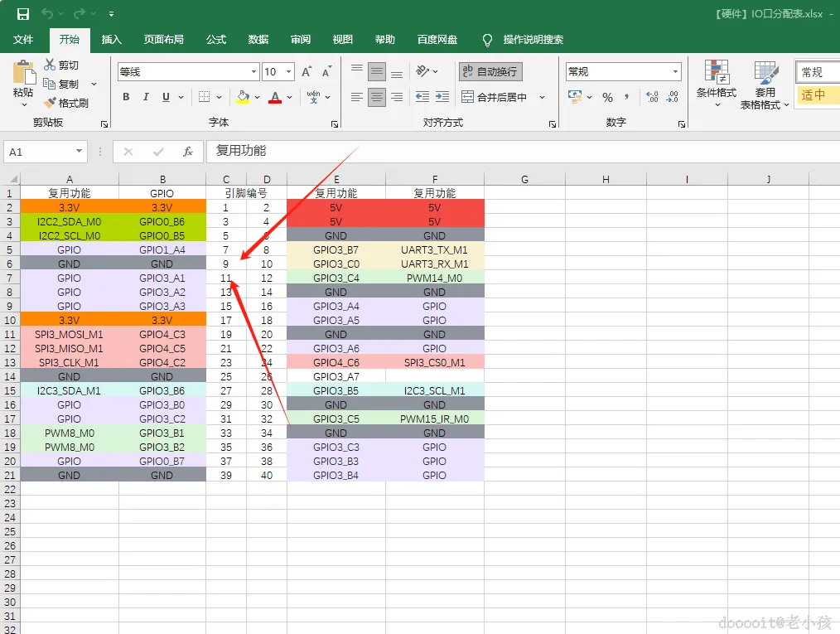Select column G header
Image resolution: width=840 pixels, height=634 pixels.
(x=524, y=179)
